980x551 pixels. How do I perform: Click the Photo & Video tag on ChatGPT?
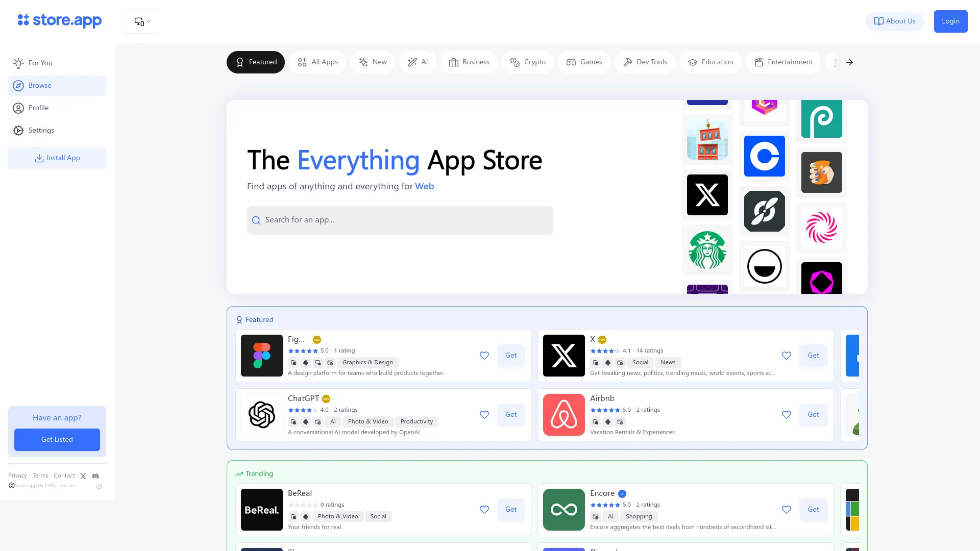coord(368,422)
